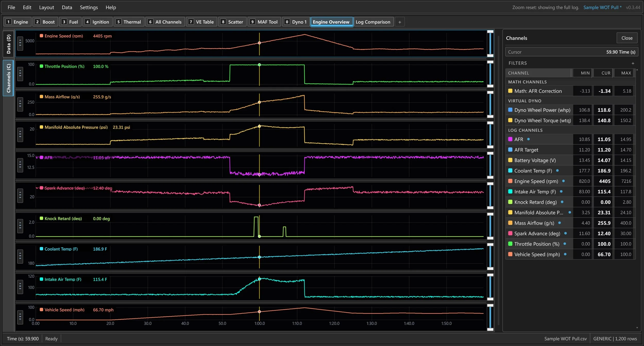This screenshot has width=644, height=346.
Task: Switch to the 0 Dyno 1 tab
Action: click(296, 22)
